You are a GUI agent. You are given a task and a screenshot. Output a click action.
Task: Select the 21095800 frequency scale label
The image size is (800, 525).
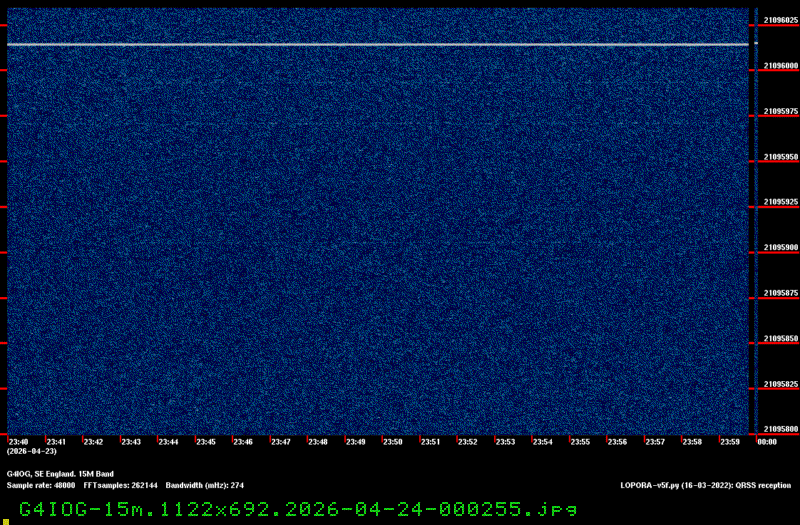[780, 429]
